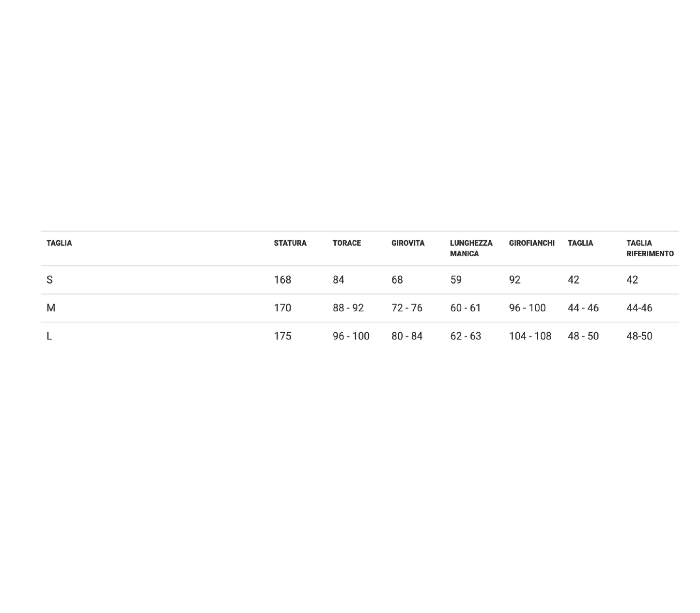Click the 96 - 100 chest value for L
700x613 pixels.
click(x=351, y=336)
